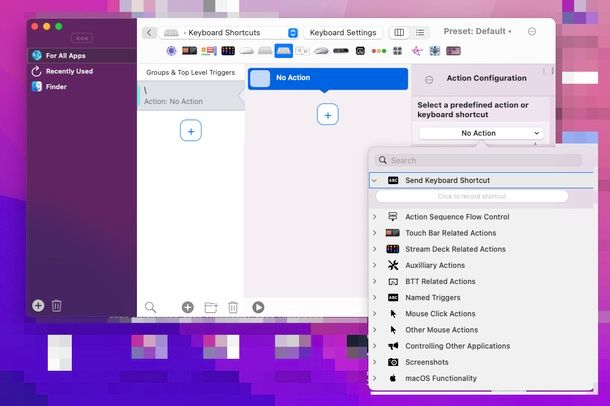Go back with the left arrow button
The height and width of the screenshot is (406, 610).
pos(149,33)
